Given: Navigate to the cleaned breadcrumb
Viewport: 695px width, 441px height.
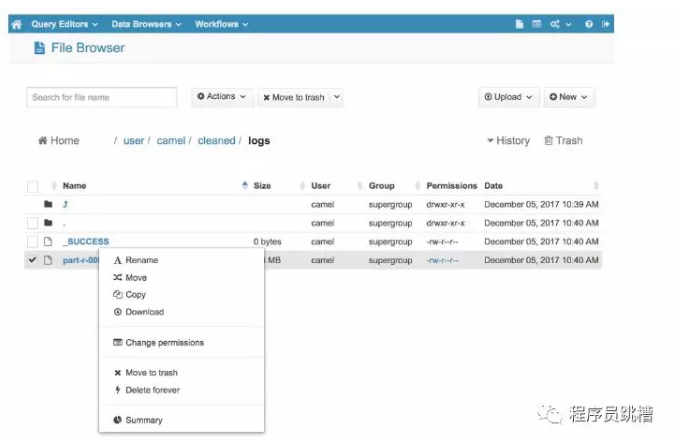Looking at the screenshot, I should tap(216, 140).
